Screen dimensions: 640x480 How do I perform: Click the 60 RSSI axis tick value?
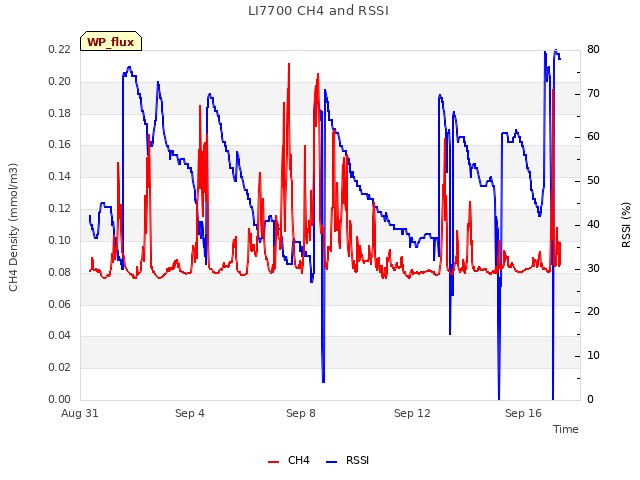(x=593, y=137)
